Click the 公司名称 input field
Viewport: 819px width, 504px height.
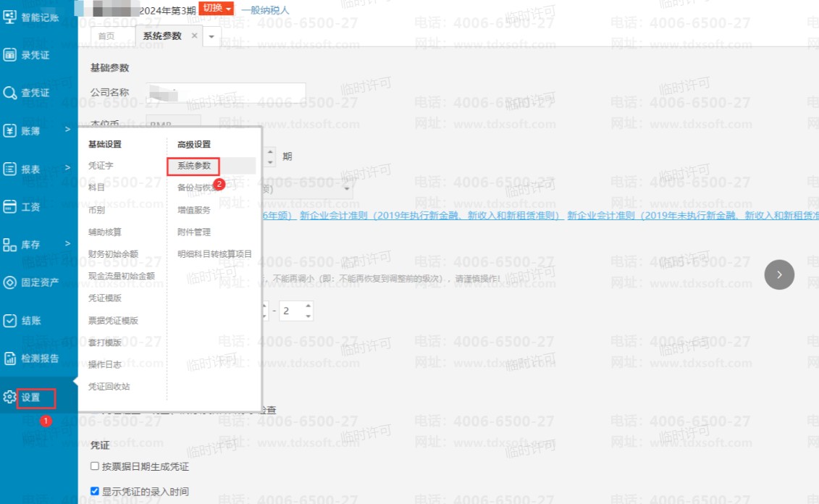point(226,93)
